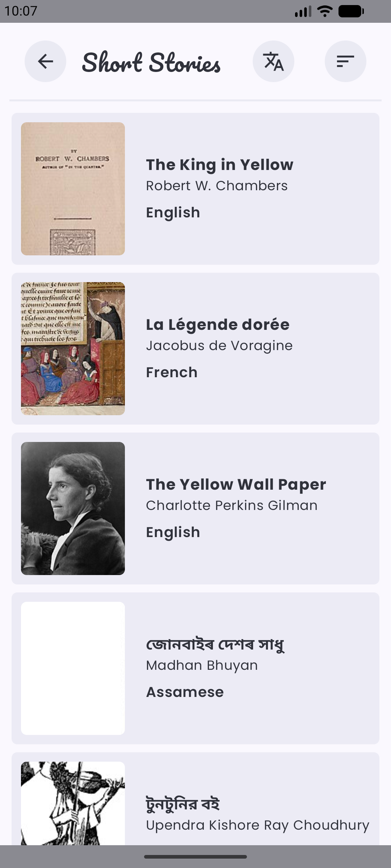391x868 pixels.
Task: Select La Légende dorée title
Action: click(218, 325)
